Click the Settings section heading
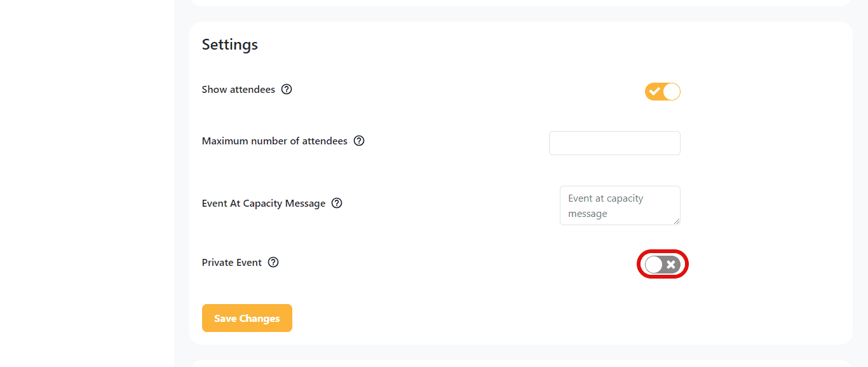This screenshot has width=868, height=367. coord(230,45)
